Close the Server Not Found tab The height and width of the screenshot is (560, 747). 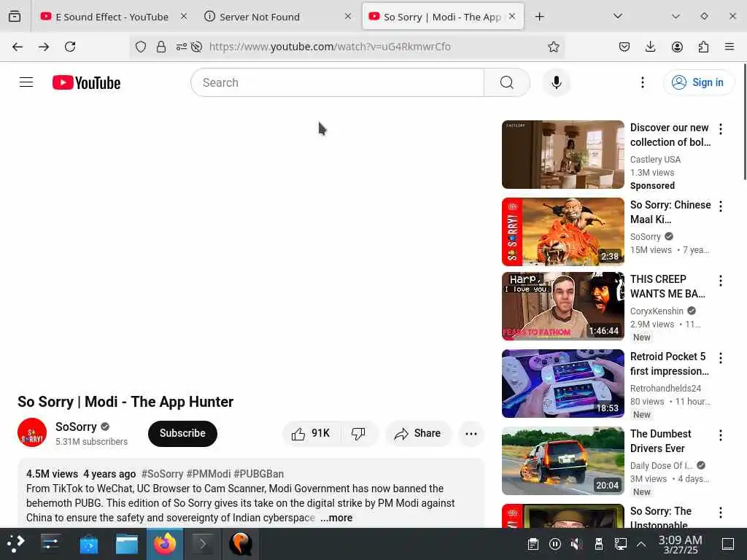[x=348, y=16]
